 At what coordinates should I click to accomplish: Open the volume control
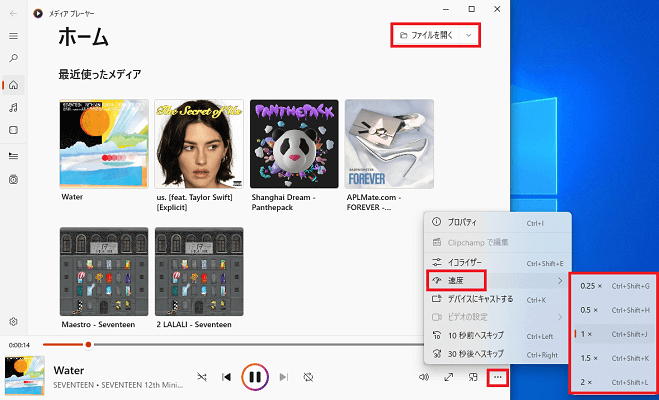point(424,377)
